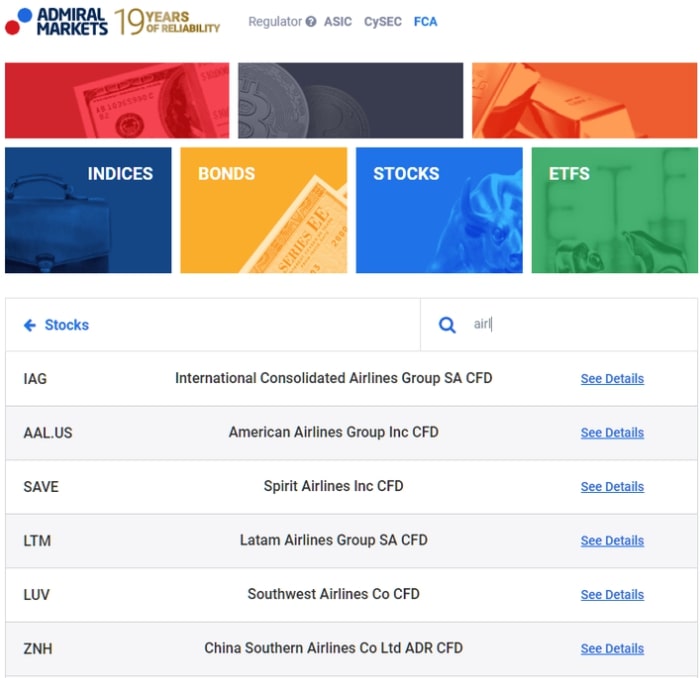700x678 pixels.
Task: Open the red dollar banknote tile
Action: point(117,100)
